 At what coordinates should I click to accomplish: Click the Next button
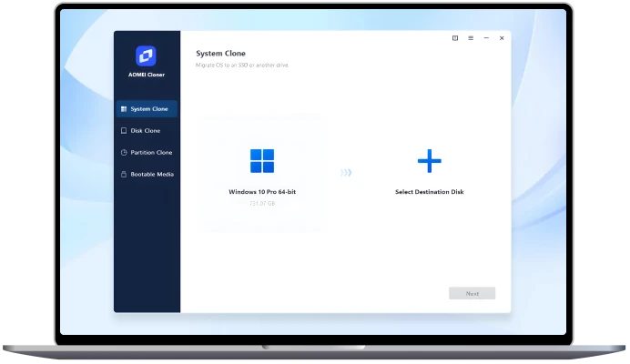[472, 293]
